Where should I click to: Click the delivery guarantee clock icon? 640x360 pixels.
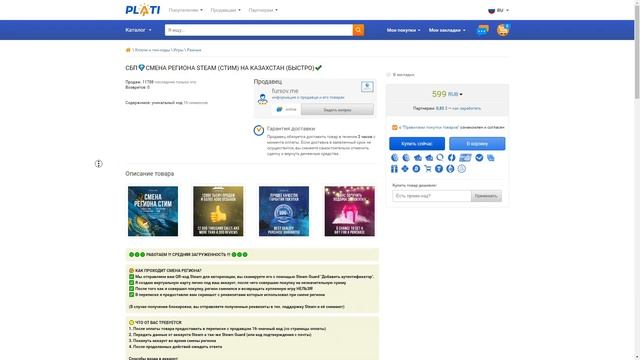coord(258,130)
